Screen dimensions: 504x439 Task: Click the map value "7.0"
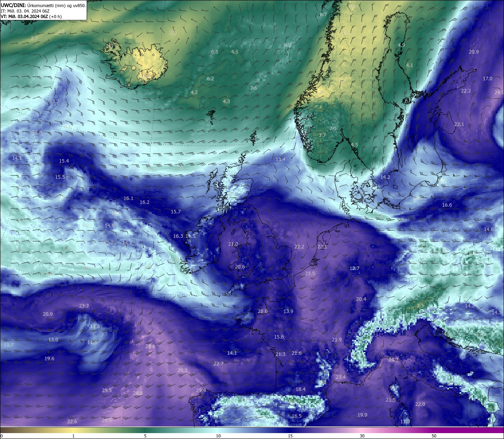[333, 129]
